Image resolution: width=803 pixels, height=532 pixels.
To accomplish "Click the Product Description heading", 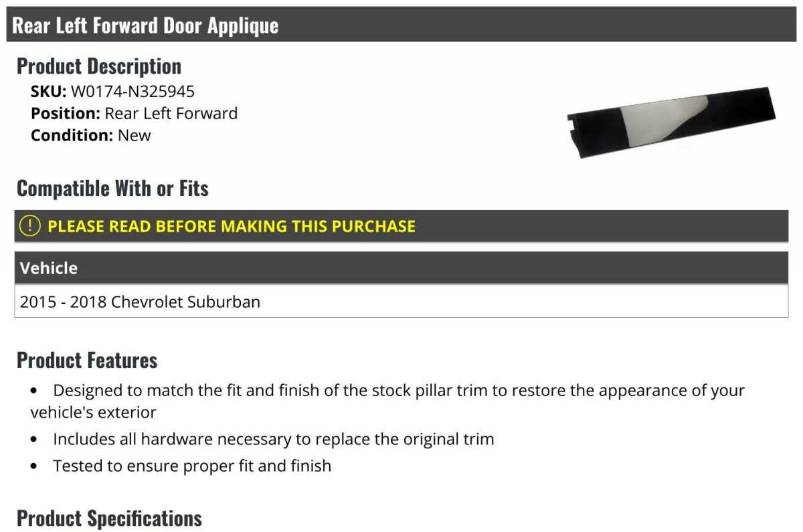I will tap(99, 66).
